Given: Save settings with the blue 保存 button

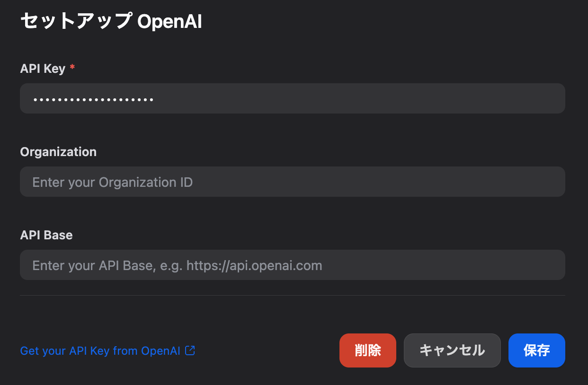Looking at the screenshot, I should [537, 350].
